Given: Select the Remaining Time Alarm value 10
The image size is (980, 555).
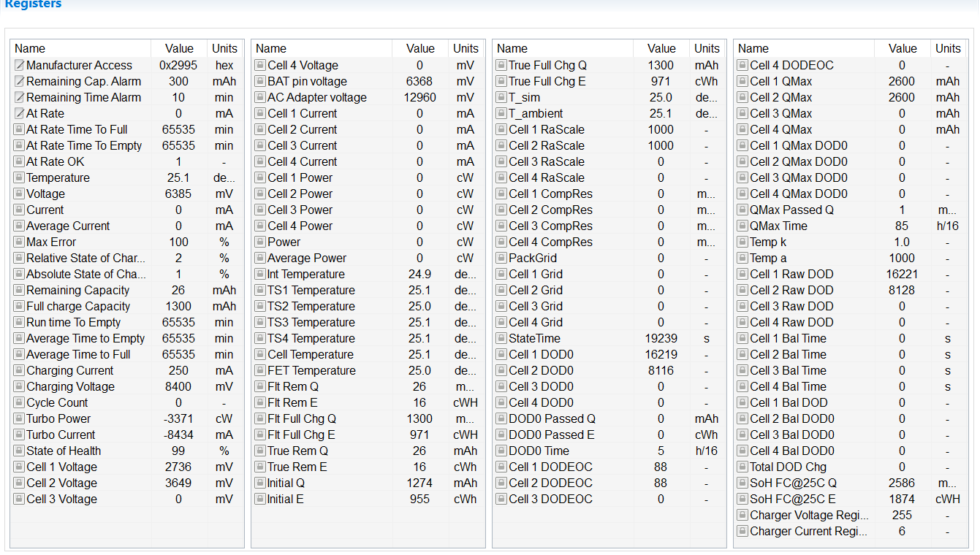Looking at the screenshot, I should [x=178, y=98].
